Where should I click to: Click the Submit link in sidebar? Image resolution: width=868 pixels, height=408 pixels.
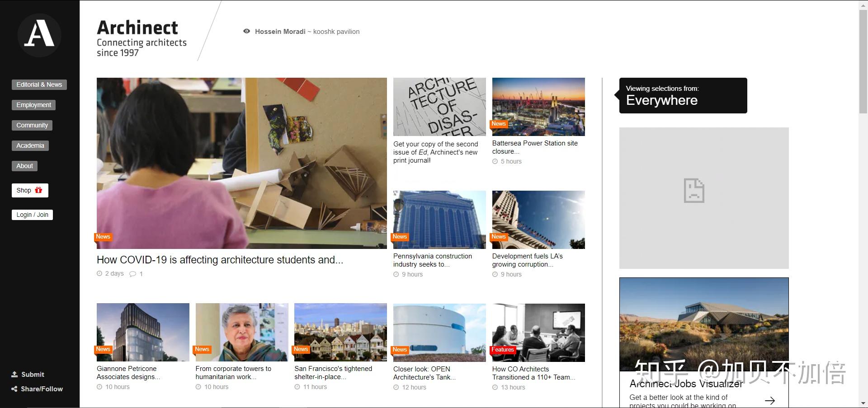[x=28, y=375]
